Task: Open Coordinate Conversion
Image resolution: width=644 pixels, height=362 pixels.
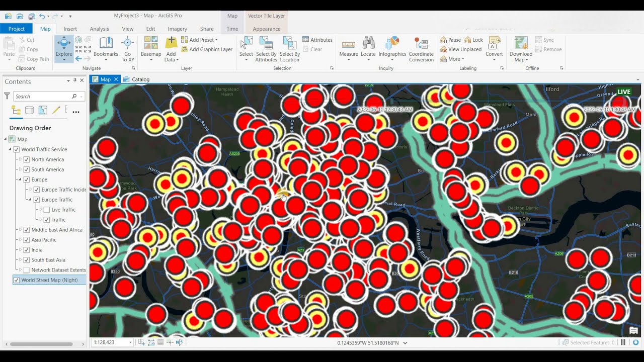Action: (421, 48)
